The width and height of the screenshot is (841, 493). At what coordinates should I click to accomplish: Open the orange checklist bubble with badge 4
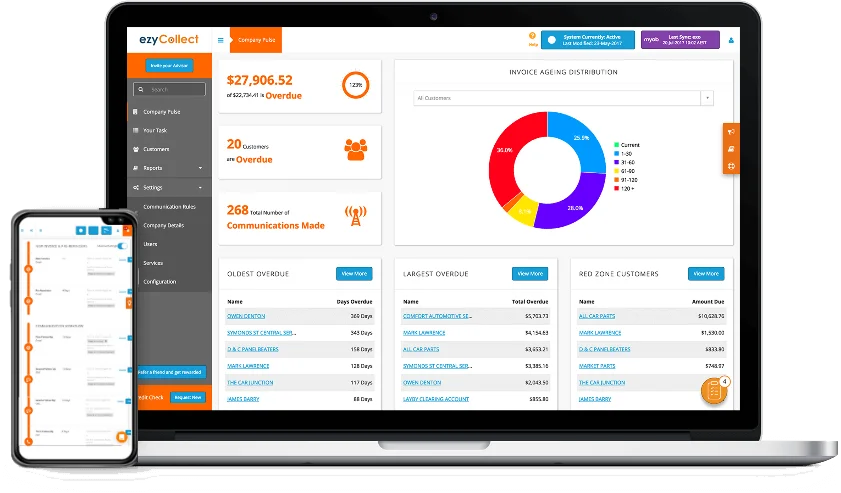coord(714,391)
